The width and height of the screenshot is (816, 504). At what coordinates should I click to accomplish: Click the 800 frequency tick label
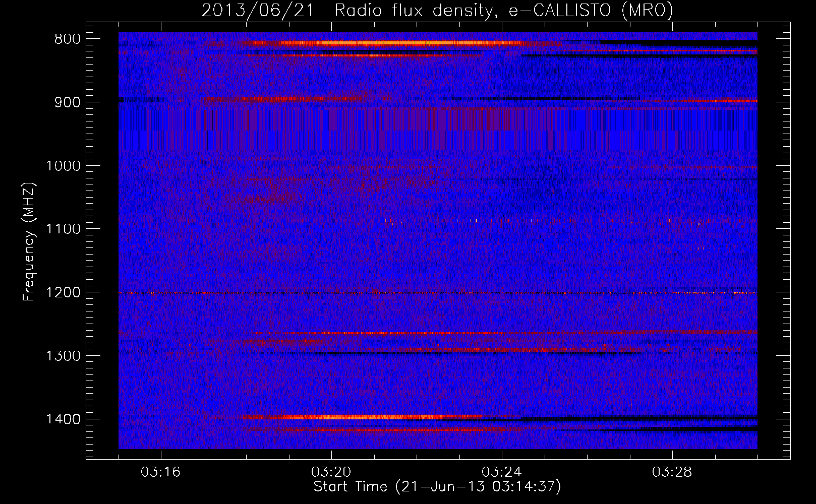67,39
